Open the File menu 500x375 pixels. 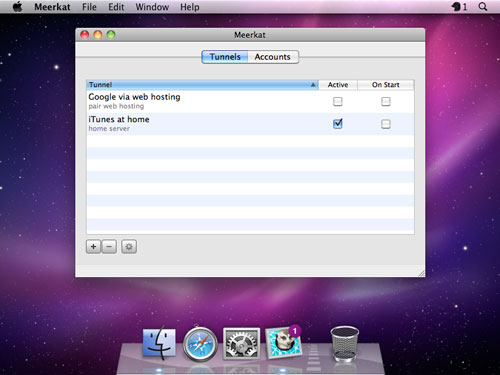tap(89, 7)
